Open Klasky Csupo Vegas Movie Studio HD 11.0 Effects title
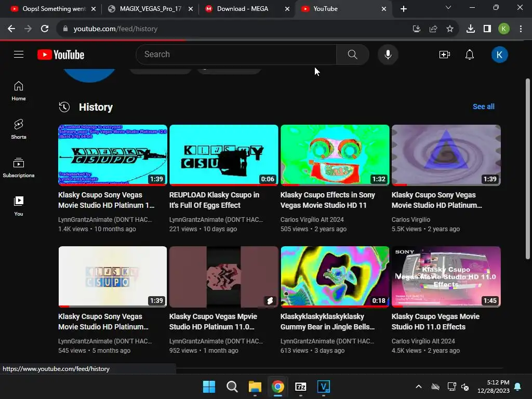The width and height of the screenshot is (532, 399). (x=435, y=322)
